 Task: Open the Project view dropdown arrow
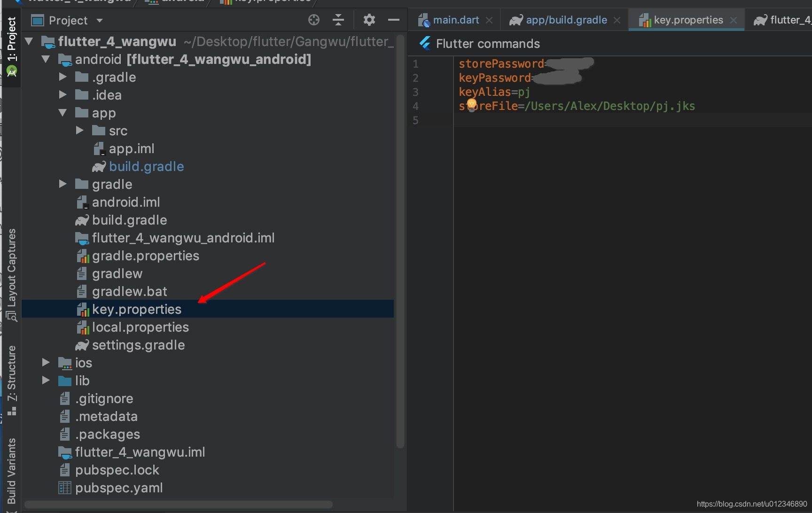pyautogui.click(x=99, y=20)
